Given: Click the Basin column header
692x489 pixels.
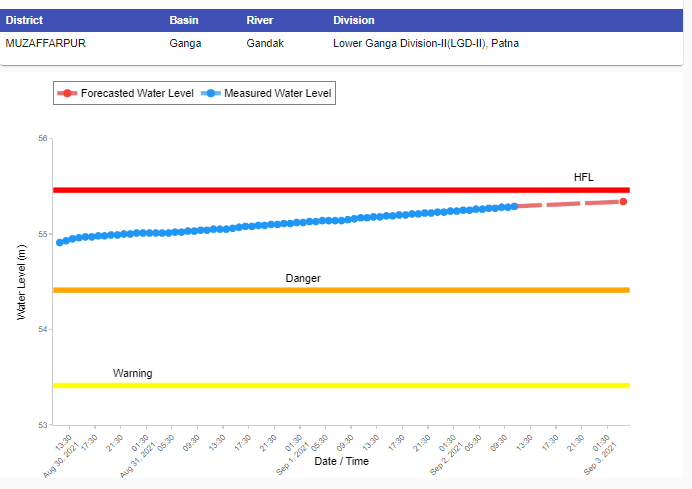Looking at the screenshot, I should pyautogui.click(x=184, y=20).
